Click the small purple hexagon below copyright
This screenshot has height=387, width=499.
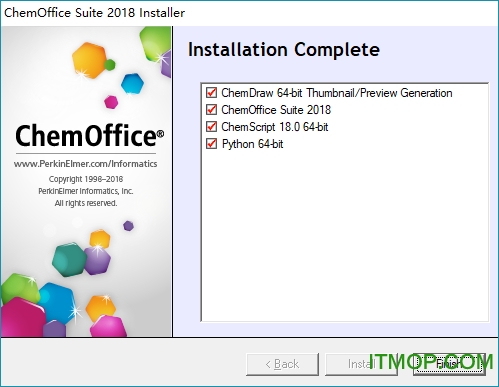(x=128, y=226)
